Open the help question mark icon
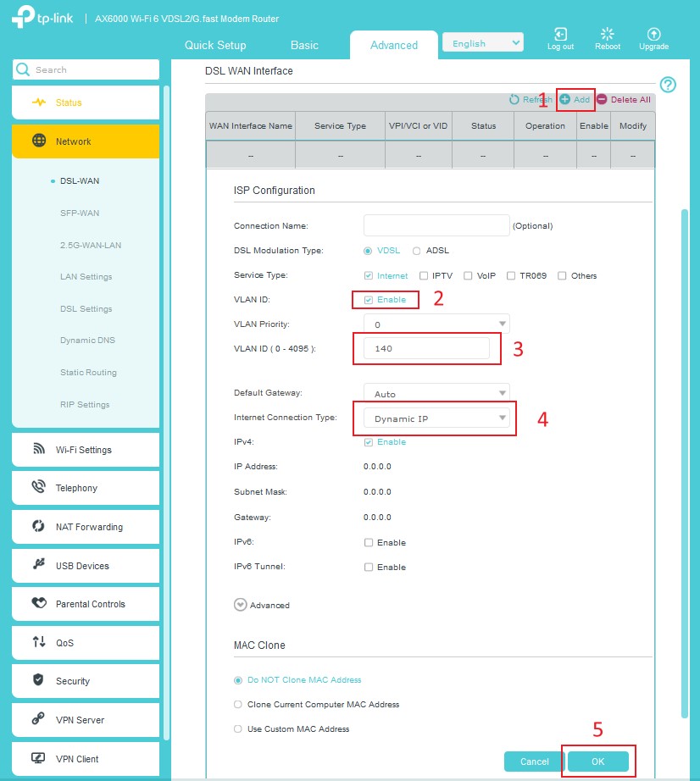700x781 pixels. [x=668, y=85]
